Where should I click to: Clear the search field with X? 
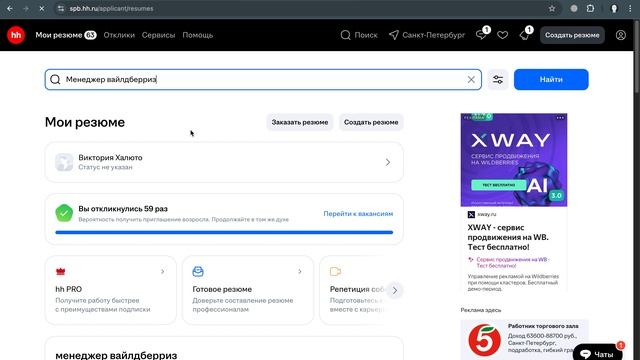point(471,80)
